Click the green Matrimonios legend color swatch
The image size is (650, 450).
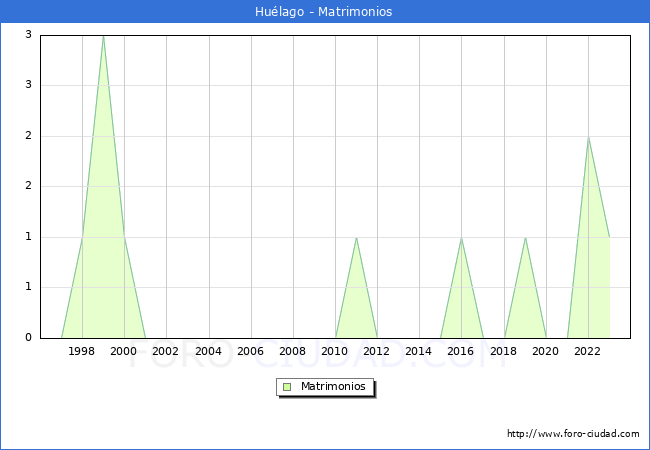[x=287, y=387]
